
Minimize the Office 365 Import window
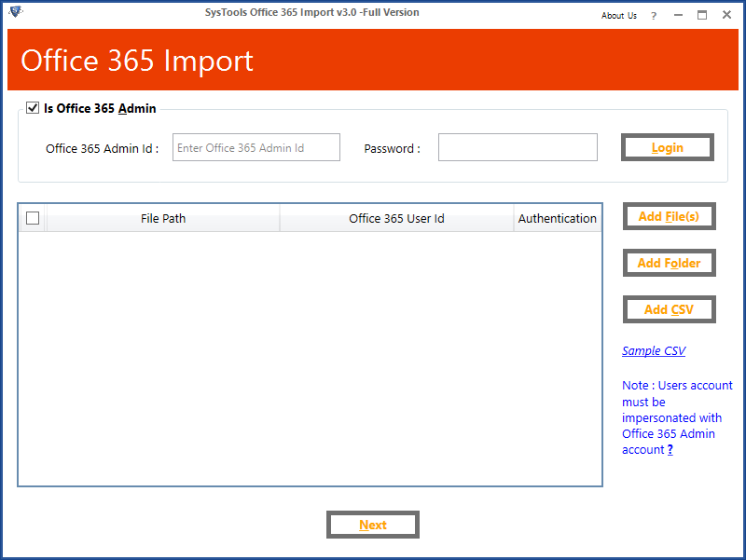pyautogui.click(x=678, y=16)
